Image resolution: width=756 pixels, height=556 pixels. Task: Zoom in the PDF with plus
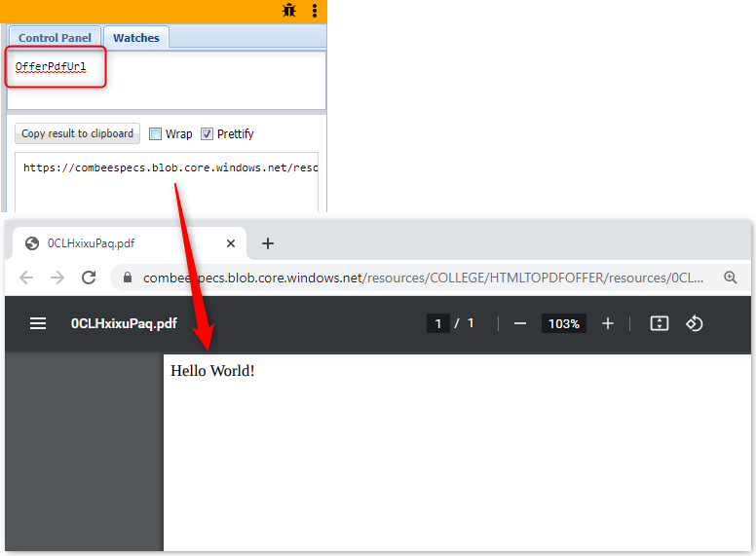[608, 323]
